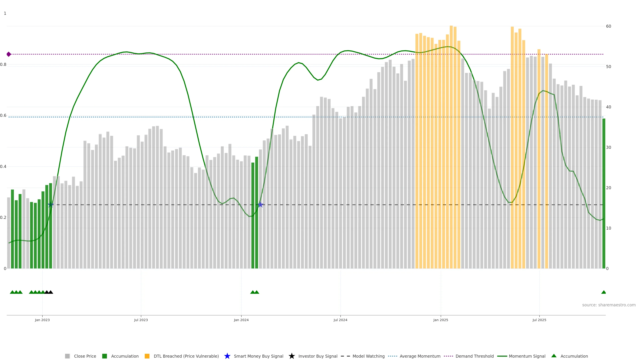644x362 pixels.
Task: Click the Jul 2024 x-axis label
Action: coord(340,320)
